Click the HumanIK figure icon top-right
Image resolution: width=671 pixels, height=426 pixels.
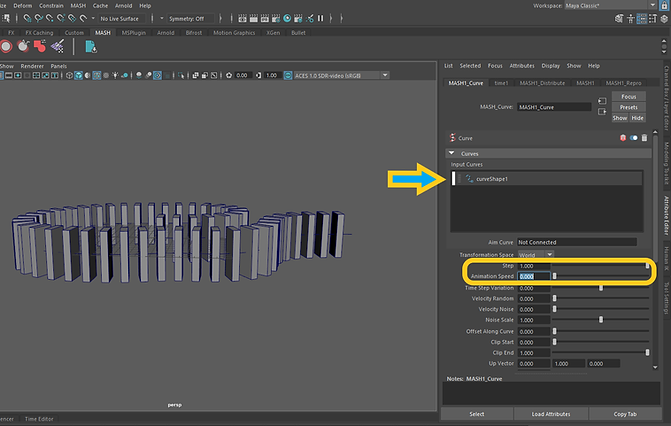point(630,18)
